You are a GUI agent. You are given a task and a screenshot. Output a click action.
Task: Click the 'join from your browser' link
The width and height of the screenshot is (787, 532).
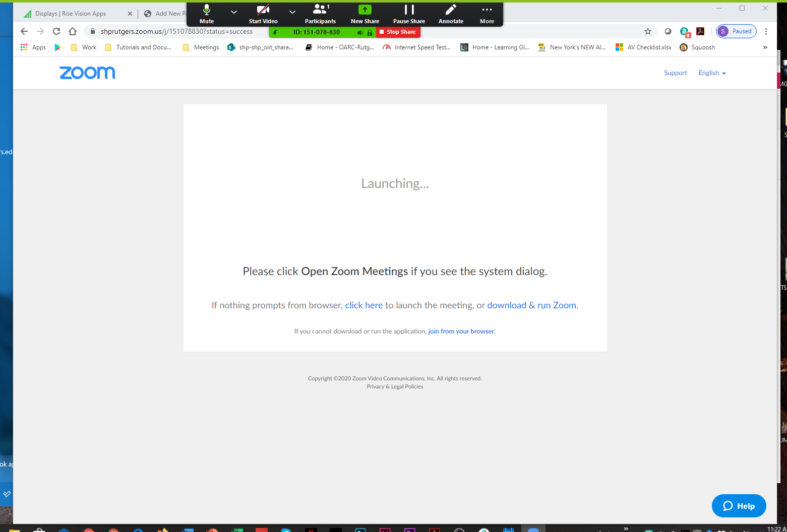click(461, 331)
